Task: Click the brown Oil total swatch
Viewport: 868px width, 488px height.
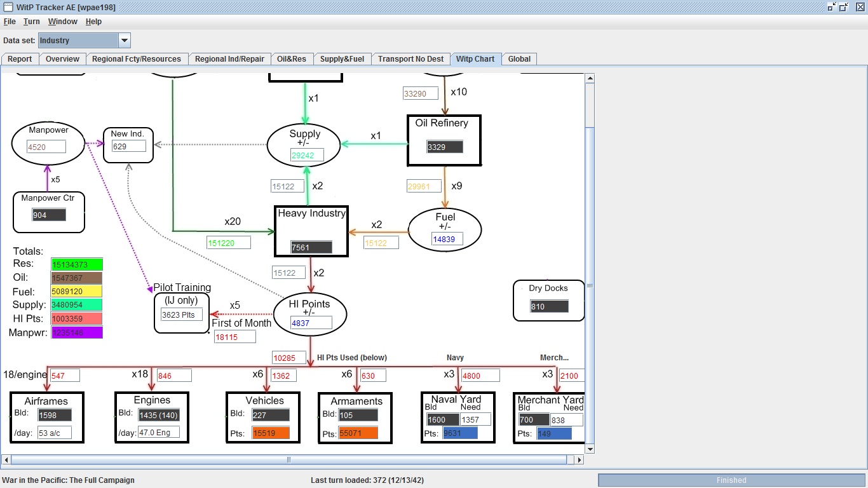Action: tap(77, 278)
